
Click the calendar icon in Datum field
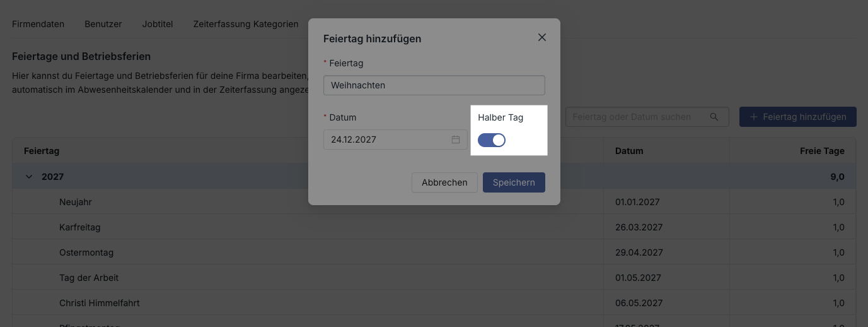pos(456,140)
